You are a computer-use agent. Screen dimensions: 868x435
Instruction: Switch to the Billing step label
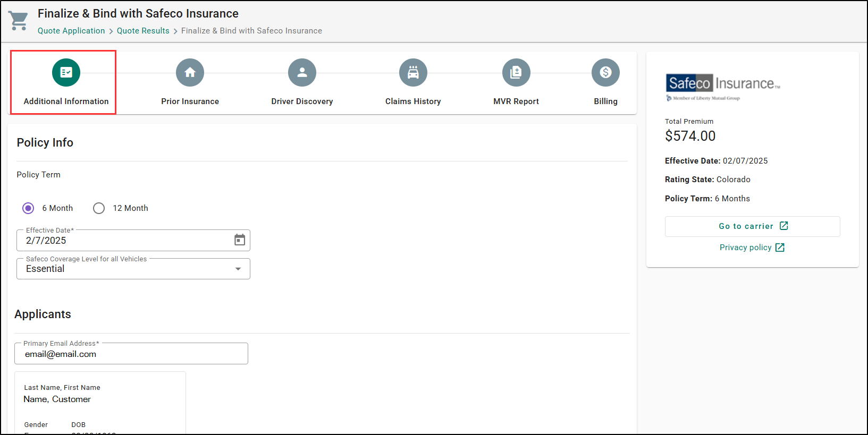tap(605, 101)
